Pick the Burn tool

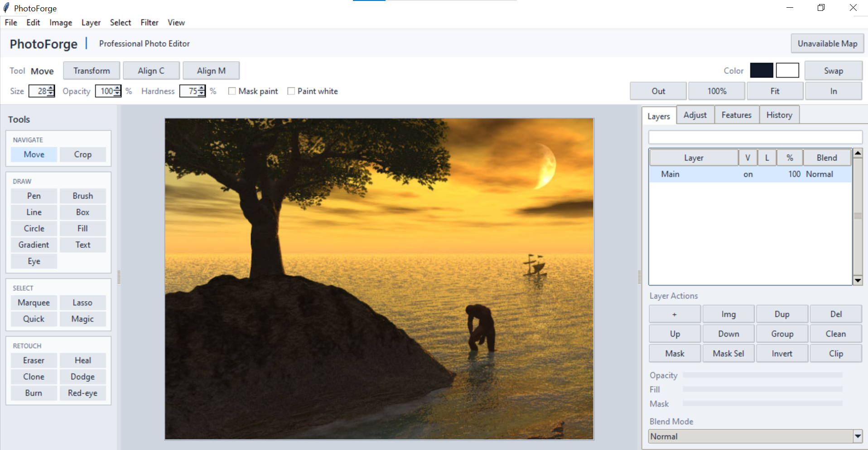coord(34,393)
